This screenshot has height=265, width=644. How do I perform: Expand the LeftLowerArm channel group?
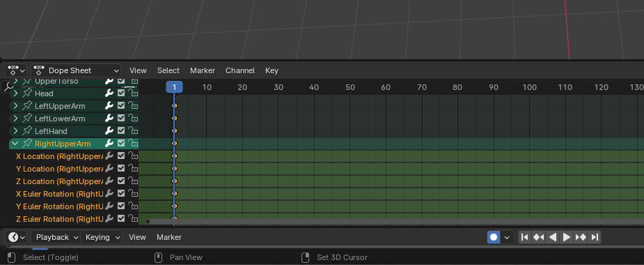point(15,119)
